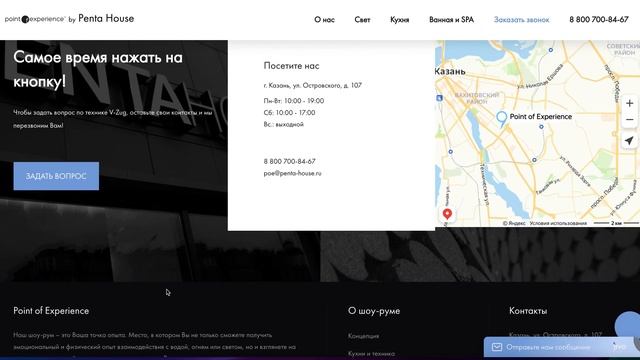Click the Посетите нас heading
This screenshot has height=360, width=640.
[291, 66]
